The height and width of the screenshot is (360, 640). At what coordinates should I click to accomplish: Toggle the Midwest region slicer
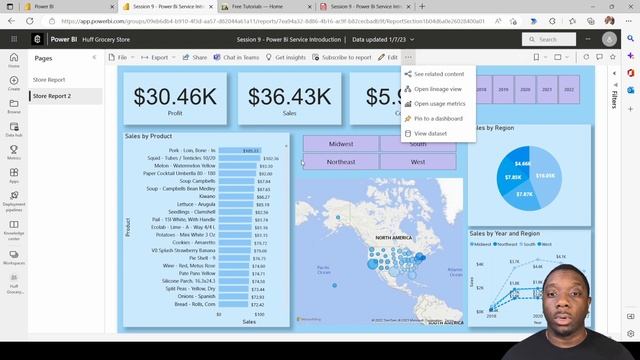click(341, 144)
